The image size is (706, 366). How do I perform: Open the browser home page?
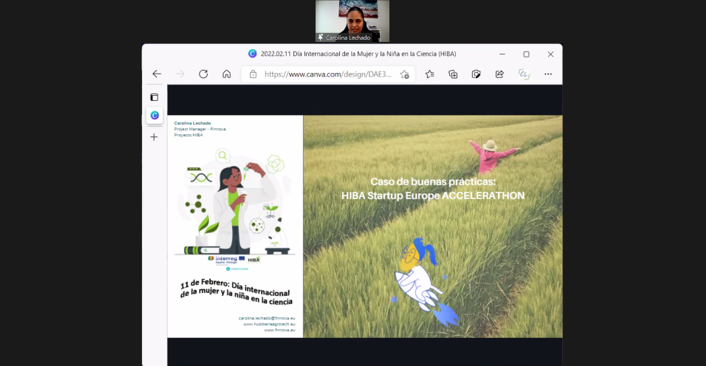(x=226, y=74)
